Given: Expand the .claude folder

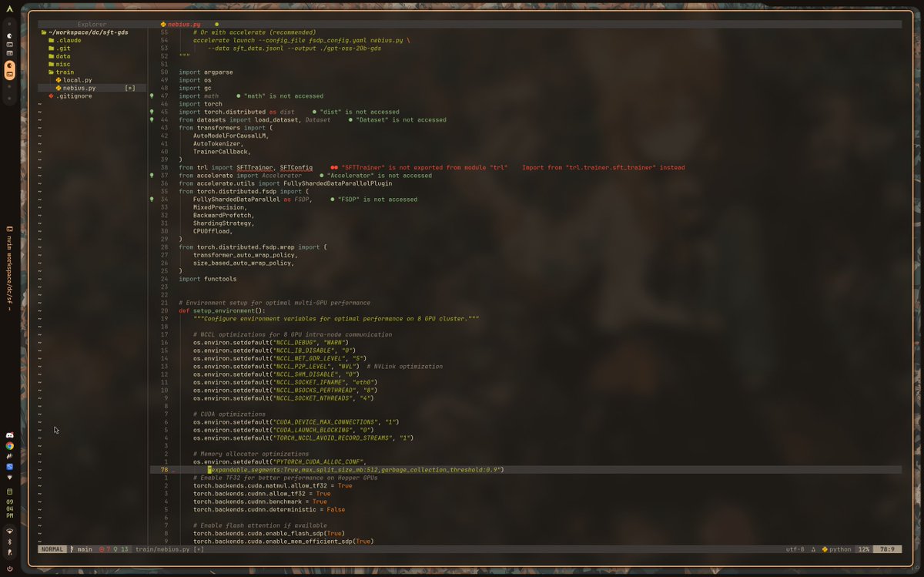Looking at the screenshot, I should coord(65,40).
